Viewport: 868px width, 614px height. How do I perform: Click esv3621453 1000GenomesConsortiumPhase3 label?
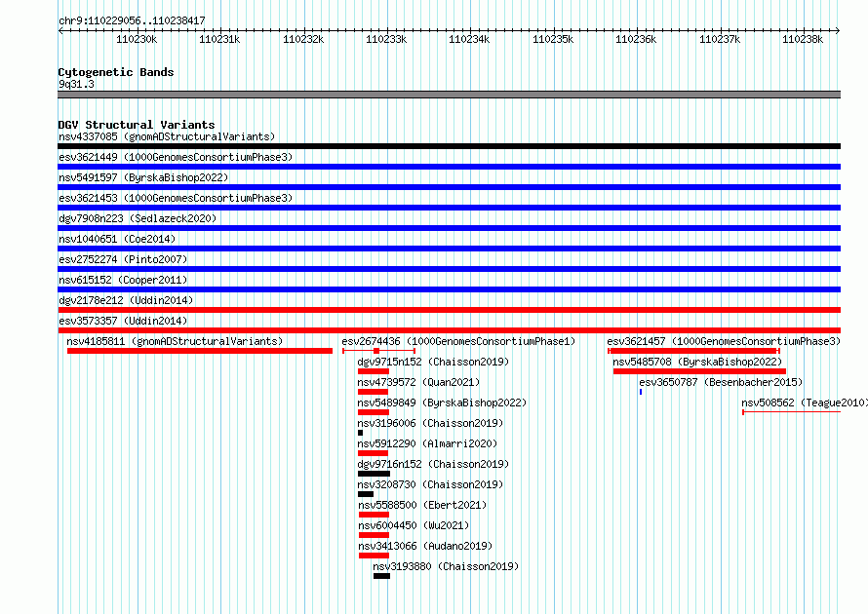point(176,198)
